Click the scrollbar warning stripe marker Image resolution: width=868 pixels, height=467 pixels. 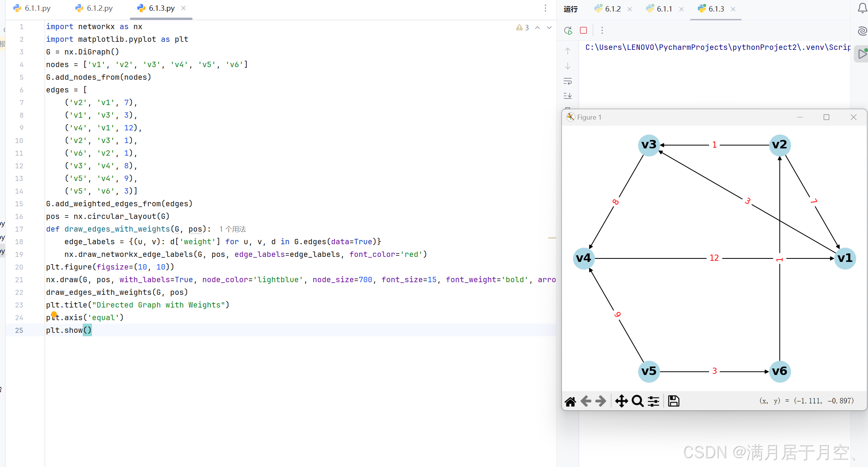(552, 238)
